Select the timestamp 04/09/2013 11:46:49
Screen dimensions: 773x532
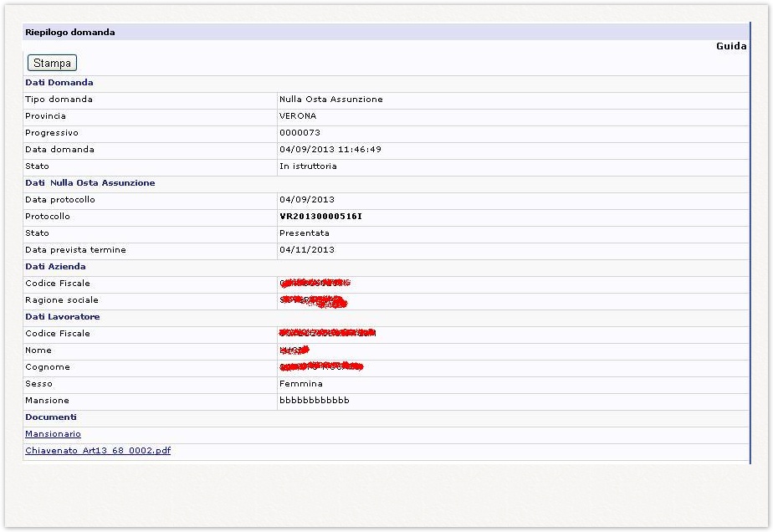tap(330, 150)
